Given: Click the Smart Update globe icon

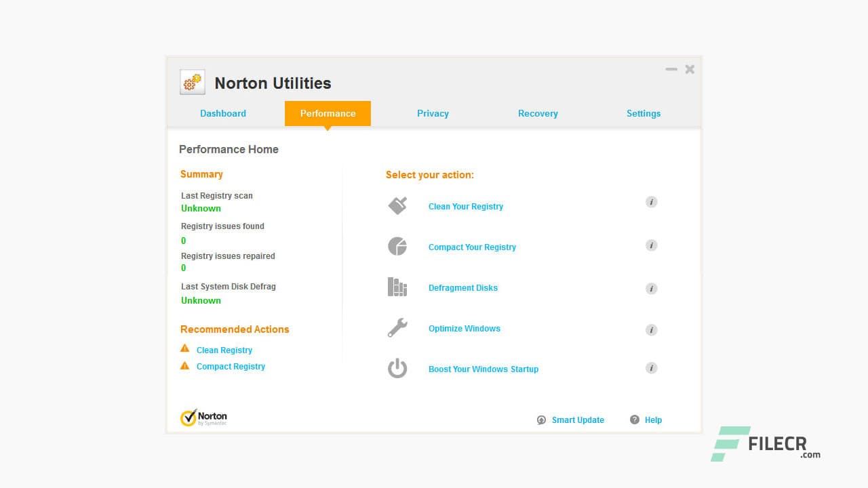Looking at the screenshot, I should 540,420.
